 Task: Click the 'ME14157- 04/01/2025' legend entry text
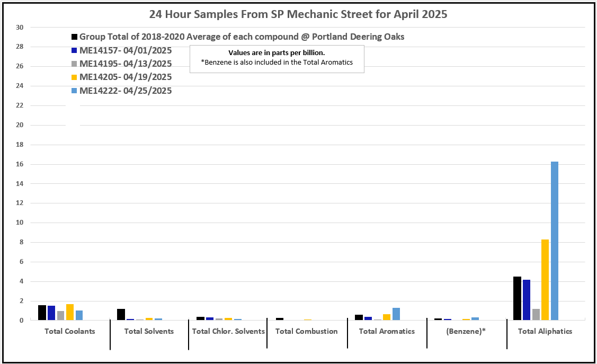click(x=126, y=51)
